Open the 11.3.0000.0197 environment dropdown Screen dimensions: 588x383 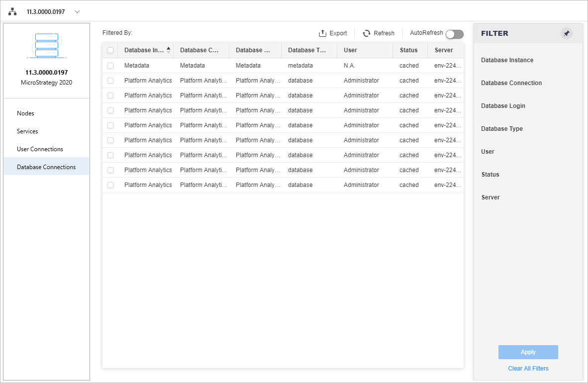coord(77,11)
